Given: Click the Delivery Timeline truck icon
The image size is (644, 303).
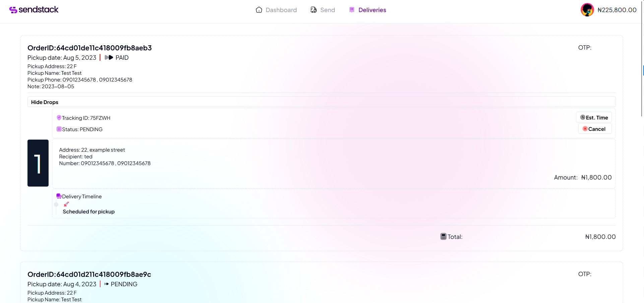Looking at the screenshot, I should click(x=59, y=196).
